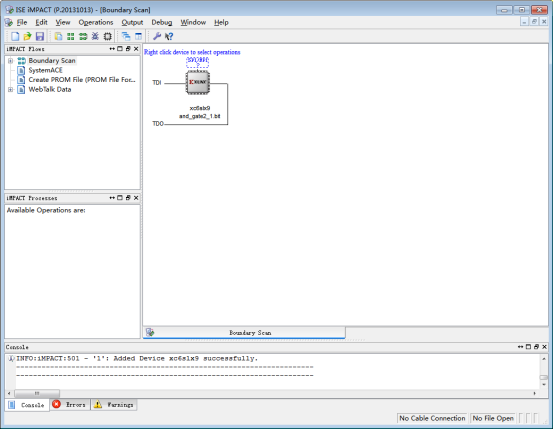Viewport: 554px width, 429px height.
Task: Close the iMPACT Flows panel
Action: coord(136,49)
